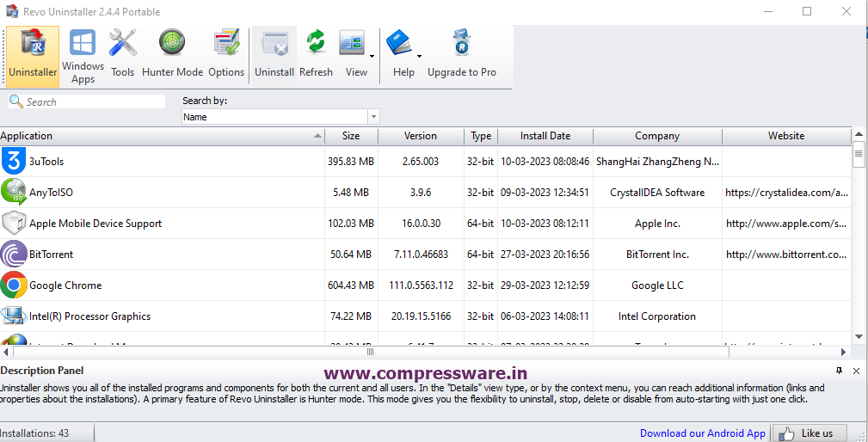Image resolution: width=868 pixels, height=442 pixels.
Task: Sort by the Version column header
Action: point(421,136)
